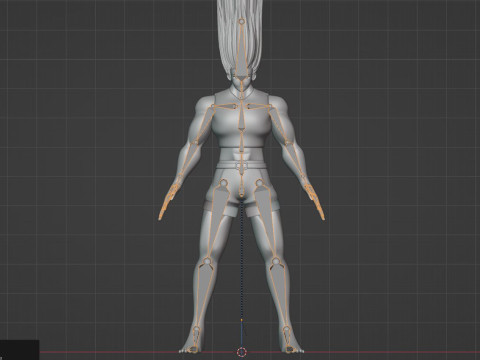Select the screen-left hand finger bones
Screen dimensions: 480x360
[168, 201]
